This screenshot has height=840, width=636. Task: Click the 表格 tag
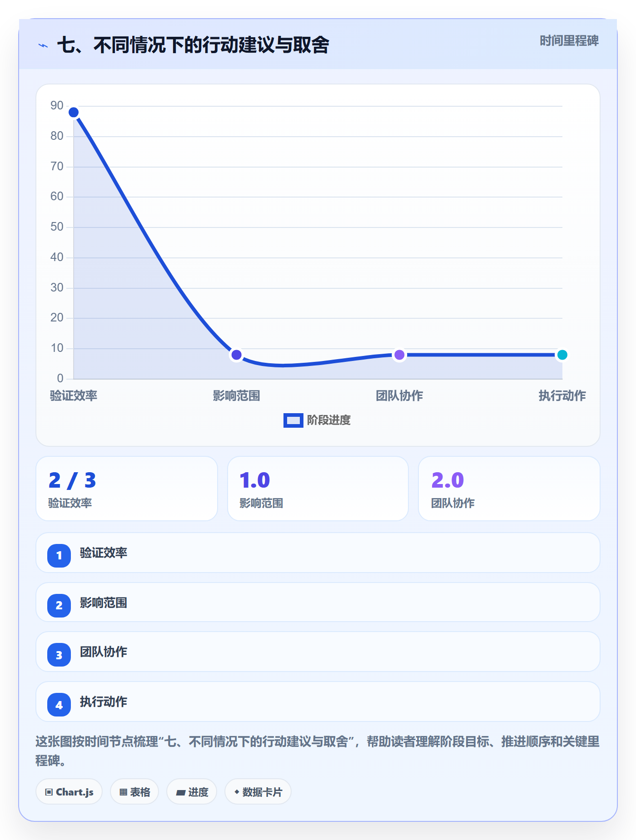[134, 792]
